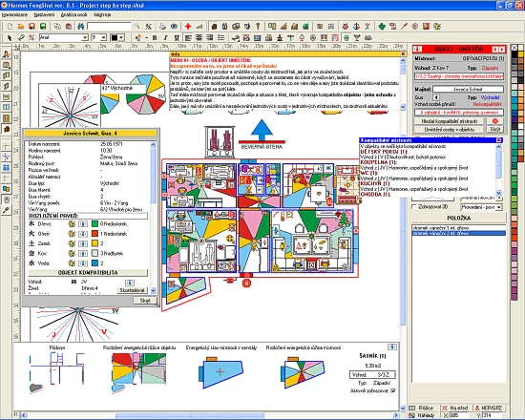Screen dimensions: 525x420
Task: Open the Nastavení menu
Action: 44,14
